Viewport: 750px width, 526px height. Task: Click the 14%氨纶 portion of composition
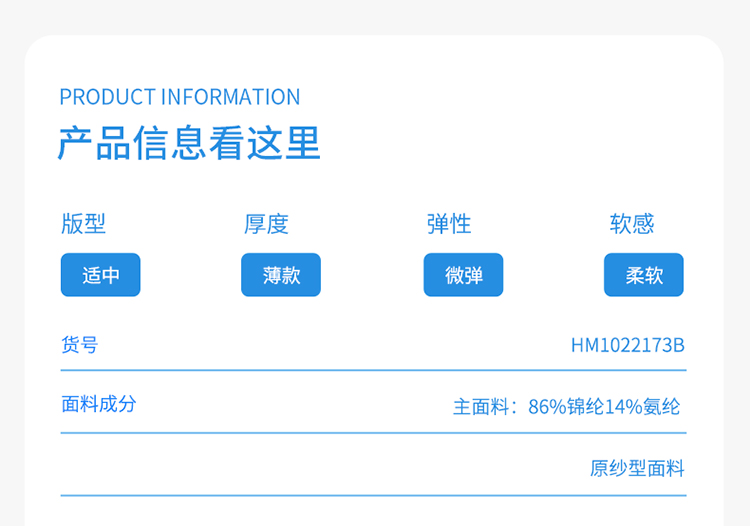[x=642, y=407]
